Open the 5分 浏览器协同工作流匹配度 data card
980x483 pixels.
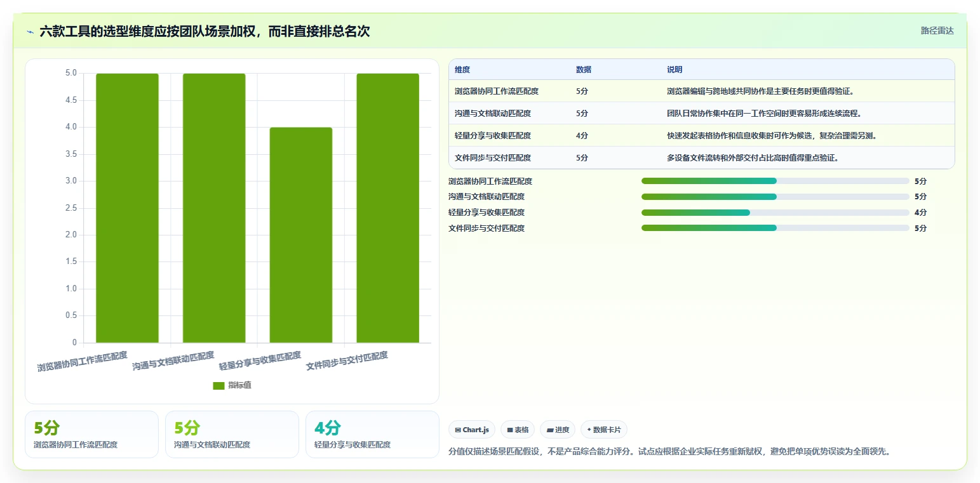pos(91,434)
